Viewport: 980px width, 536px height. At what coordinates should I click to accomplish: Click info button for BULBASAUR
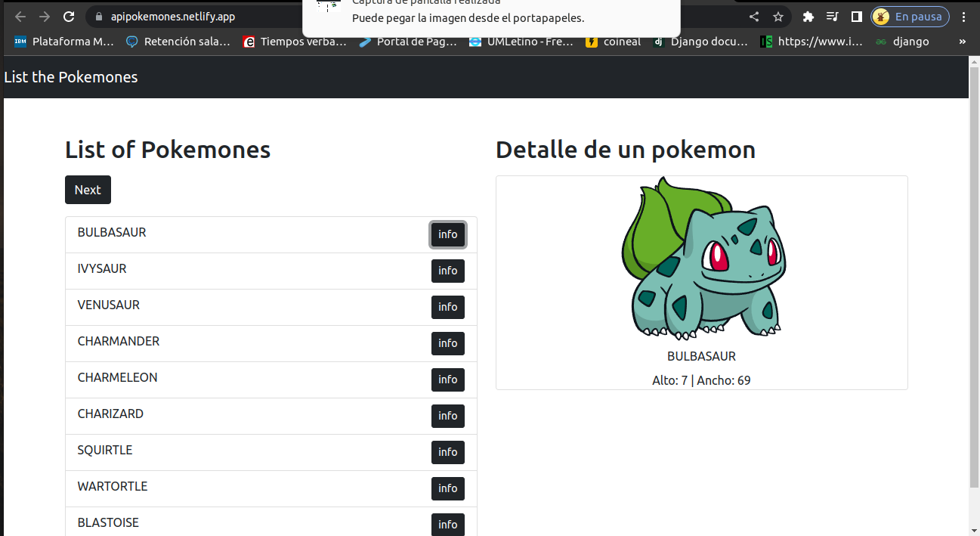tap(448, 234)
